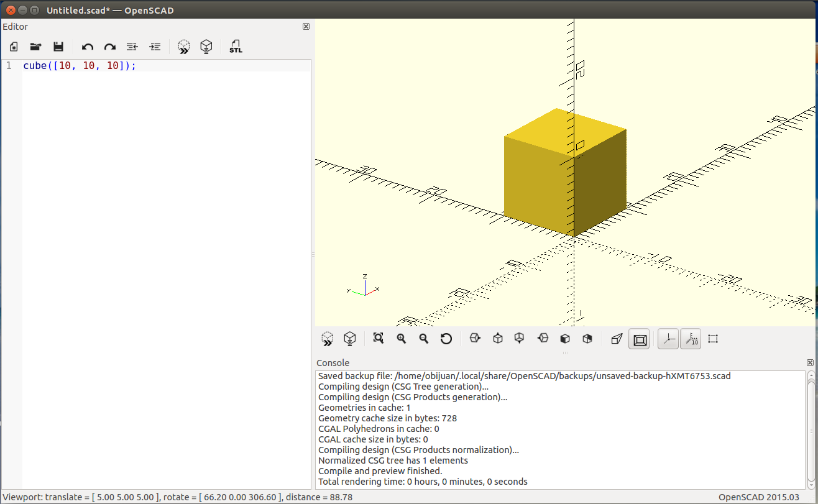Click the Unindent icon in editor toolbar
The image size is (818, 504).
[132, 47]
